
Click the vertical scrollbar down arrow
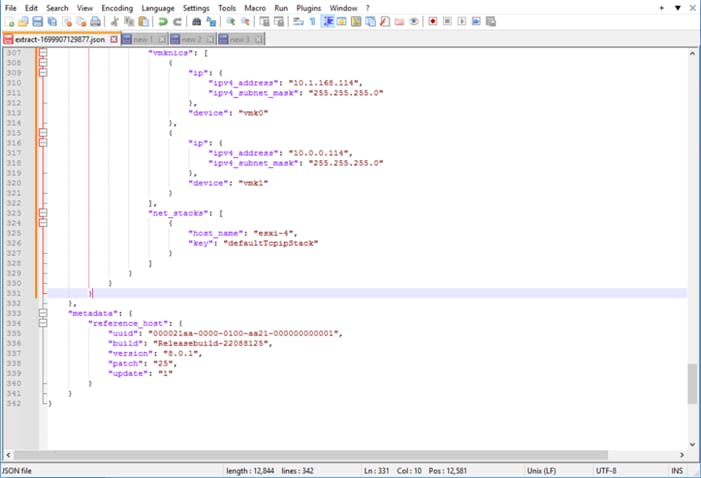[x=692, y=444]
